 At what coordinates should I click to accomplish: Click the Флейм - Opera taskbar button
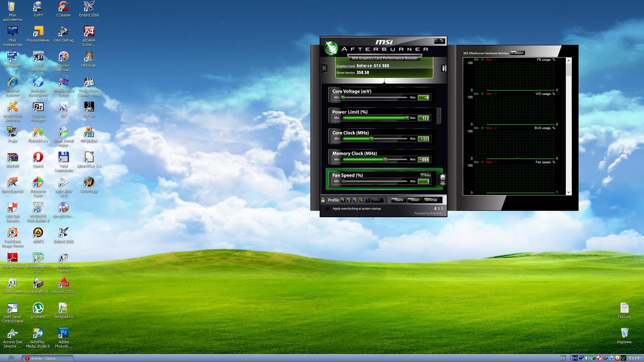[x=48, y=358]
